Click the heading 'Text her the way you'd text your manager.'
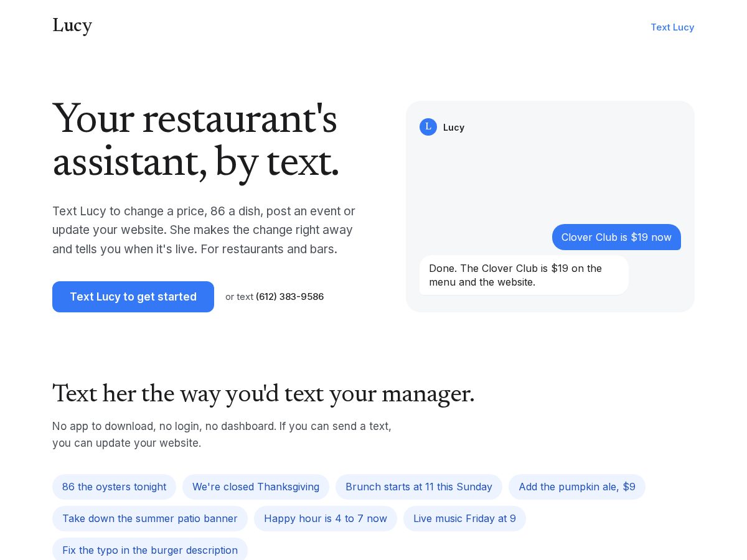Screen dimensions: 747x560 click(x=263, y=394)
